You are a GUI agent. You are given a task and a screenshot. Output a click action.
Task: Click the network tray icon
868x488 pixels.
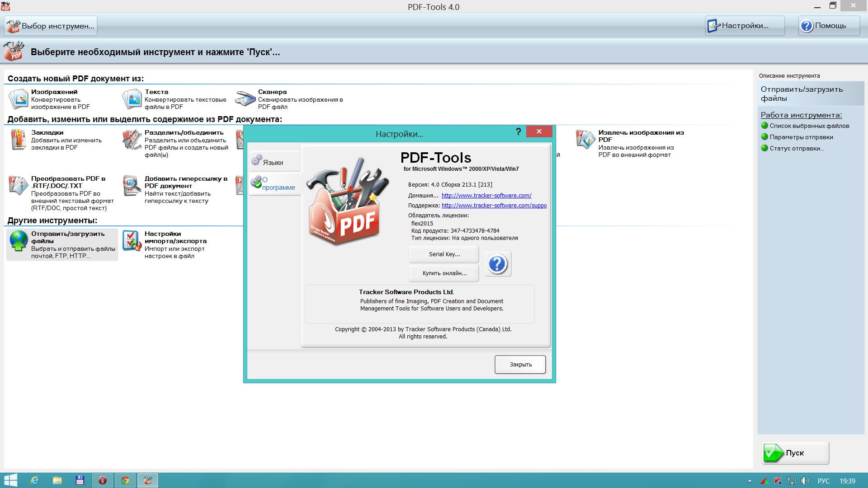[x=791, y=481]
